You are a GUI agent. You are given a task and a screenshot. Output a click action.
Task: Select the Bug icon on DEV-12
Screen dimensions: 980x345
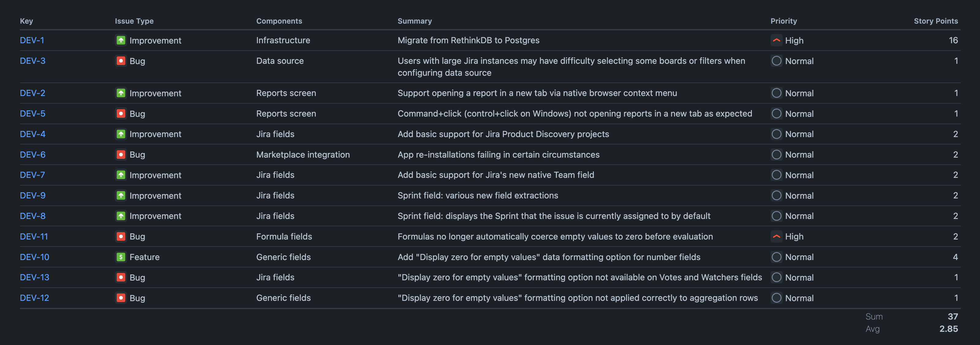[x=121, y=298]
